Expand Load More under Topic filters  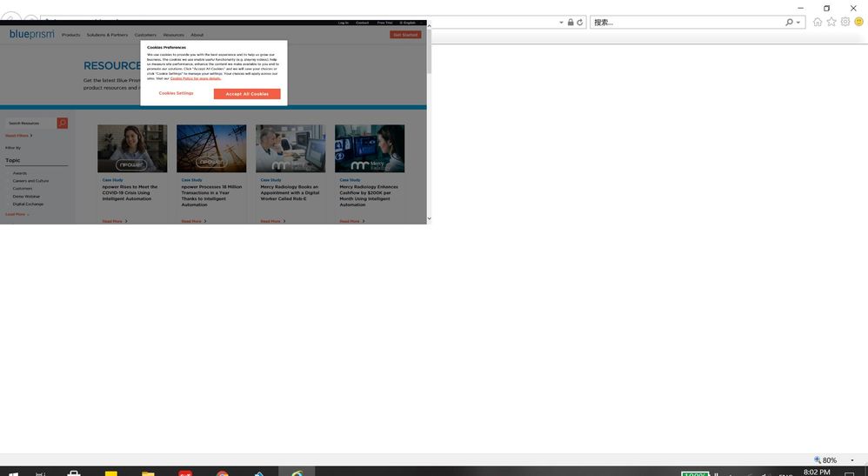17,214
